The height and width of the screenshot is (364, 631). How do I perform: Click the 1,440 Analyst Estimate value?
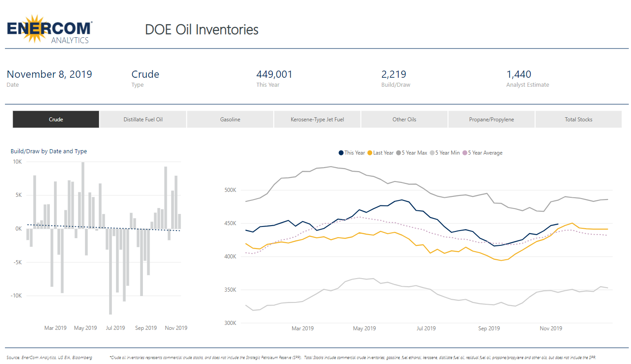[519, 75]
